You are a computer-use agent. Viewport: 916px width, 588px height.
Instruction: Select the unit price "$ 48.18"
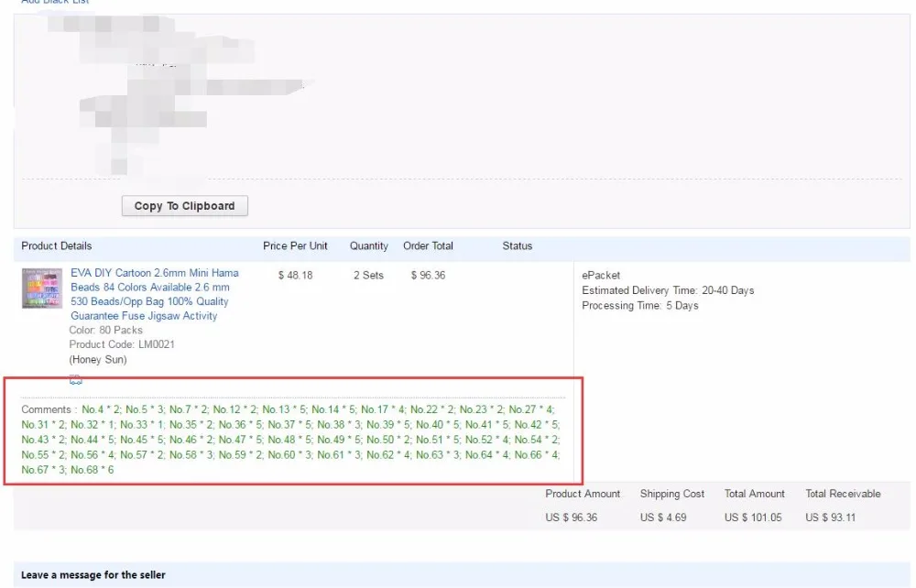click(x=296, y=275)
